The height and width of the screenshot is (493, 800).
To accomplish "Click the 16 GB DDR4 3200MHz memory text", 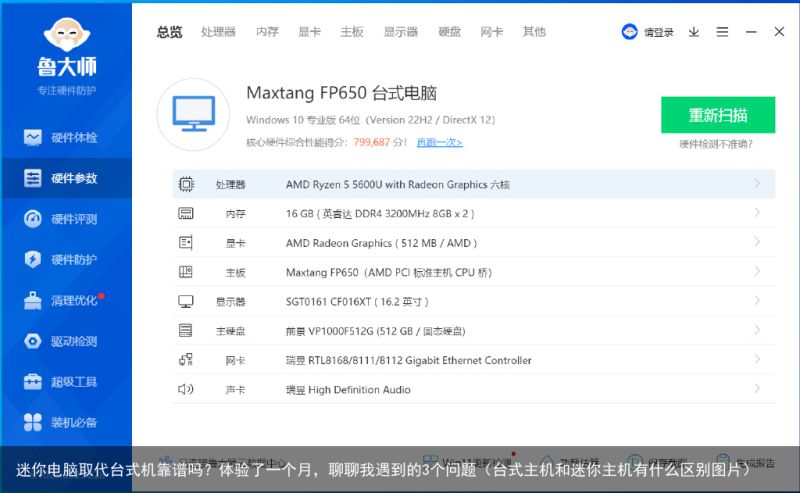I will point(380,214).
